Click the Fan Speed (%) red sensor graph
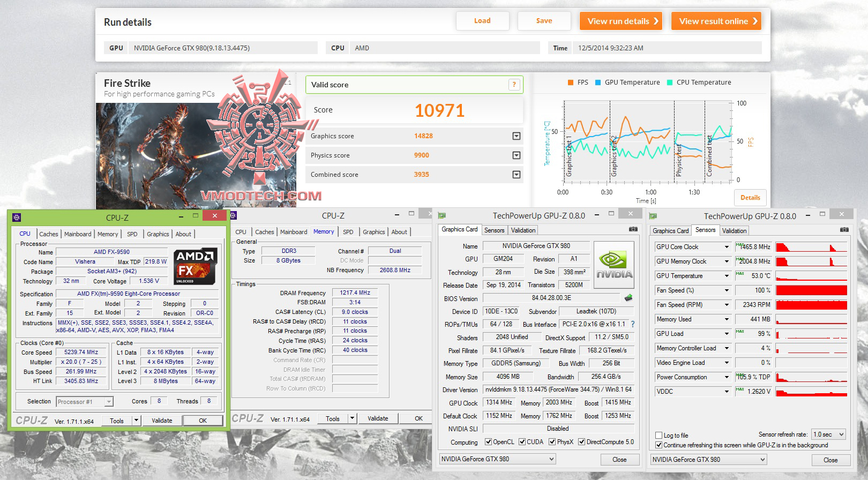 click(x=811, y=290)
